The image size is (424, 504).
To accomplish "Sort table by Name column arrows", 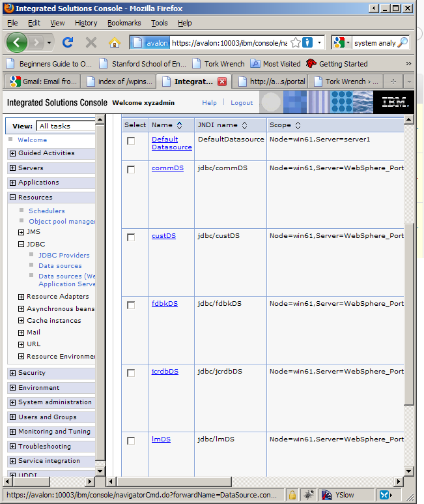I will click(x=179, y=125).
